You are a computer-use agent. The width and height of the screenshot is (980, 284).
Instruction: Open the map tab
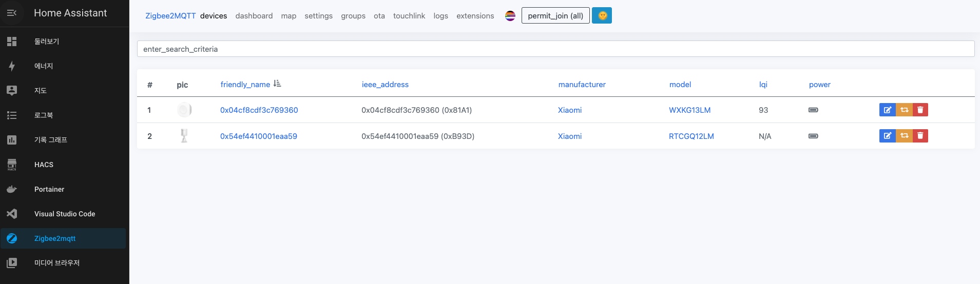point(289,16)
